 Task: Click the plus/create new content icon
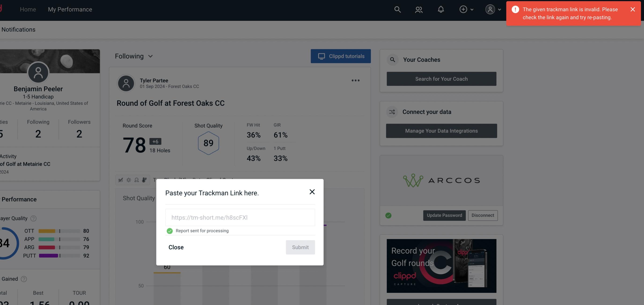point(463,9)
